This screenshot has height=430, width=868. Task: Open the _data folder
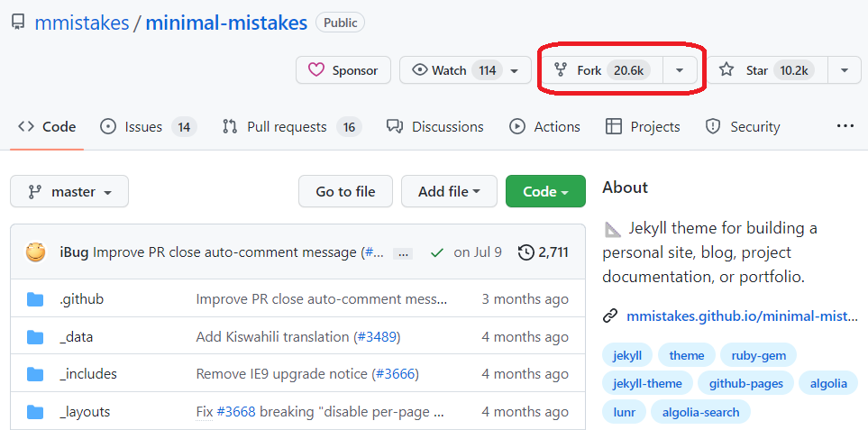point(76,337)
